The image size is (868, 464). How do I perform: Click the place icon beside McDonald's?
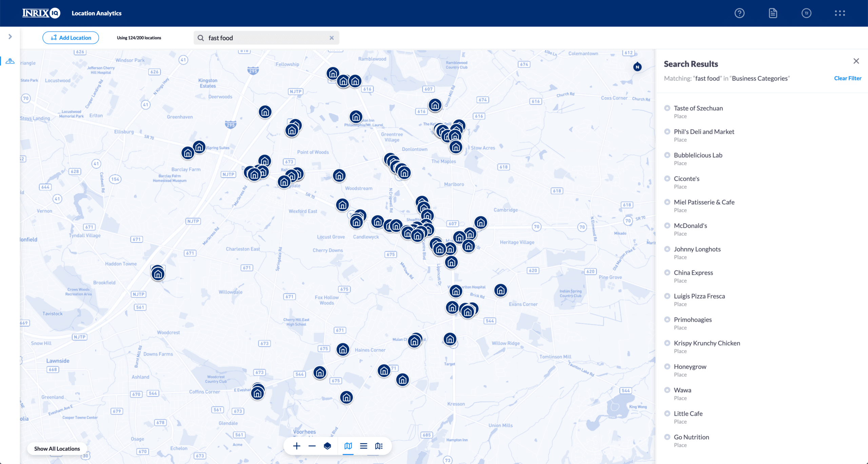tap(667, 225)
